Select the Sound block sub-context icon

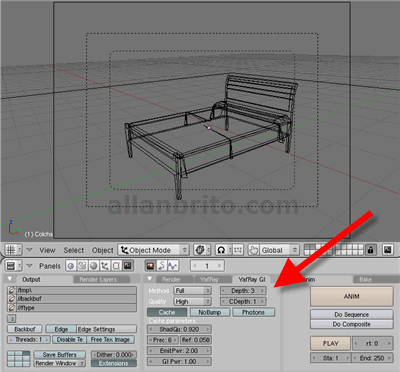pyautogui.click(x=173, y=266)
